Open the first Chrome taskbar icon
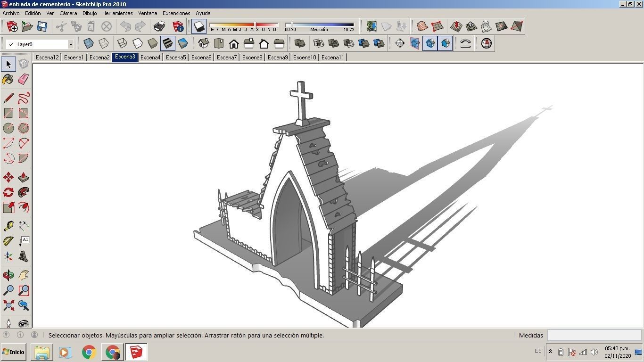644x362 pixels. 89,352
